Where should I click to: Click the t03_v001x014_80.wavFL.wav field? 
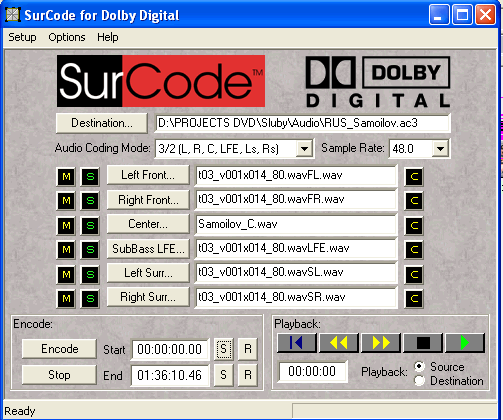296,175
